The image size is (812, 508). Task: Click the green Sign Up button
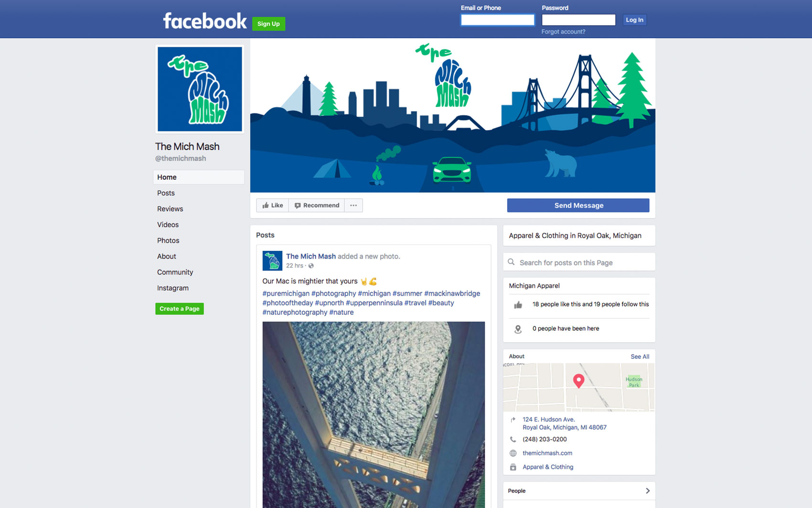click(268, 23)
